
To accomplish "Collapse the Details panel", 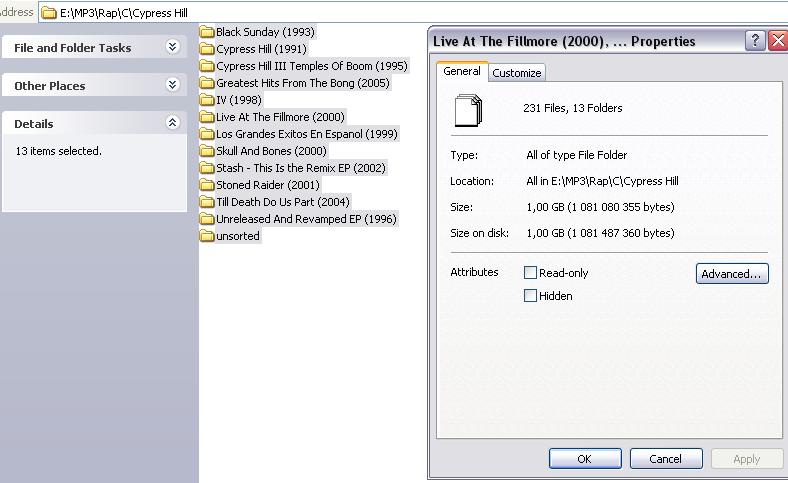I will point(172,123).
